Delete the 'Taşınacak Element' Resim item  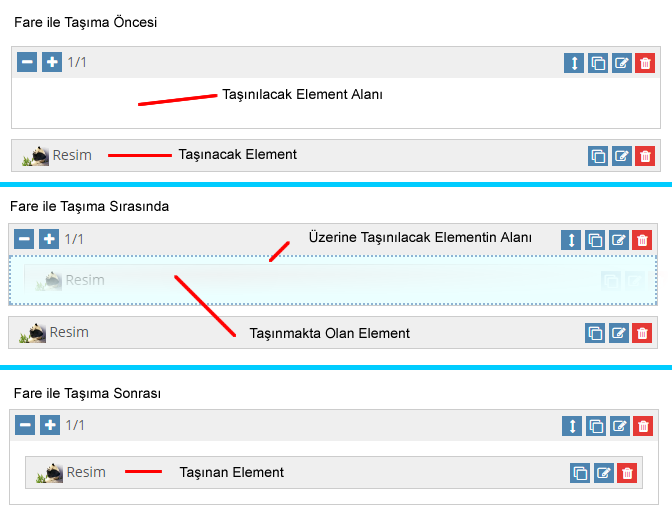pyautogui.click(x=645, y=156)
